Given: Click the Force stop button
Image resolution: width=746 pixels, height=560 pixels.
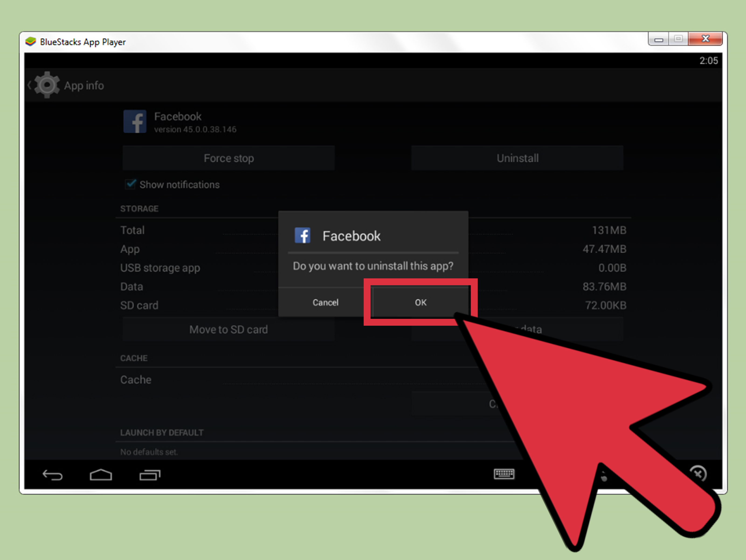Looking at the screenshot, I should (229, 158).
